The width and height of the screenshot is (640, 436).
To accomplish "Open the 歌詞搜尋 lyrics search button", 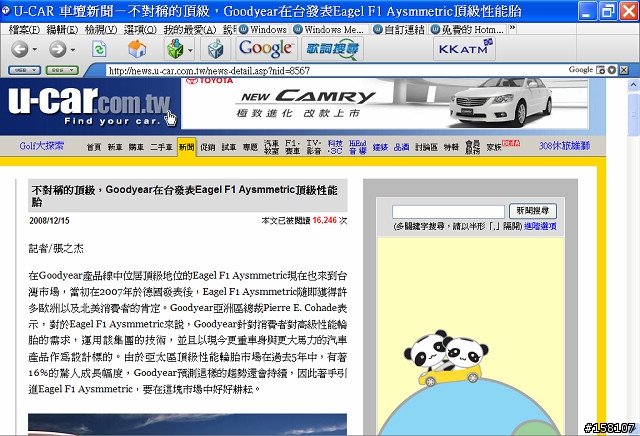I will 332,49.
